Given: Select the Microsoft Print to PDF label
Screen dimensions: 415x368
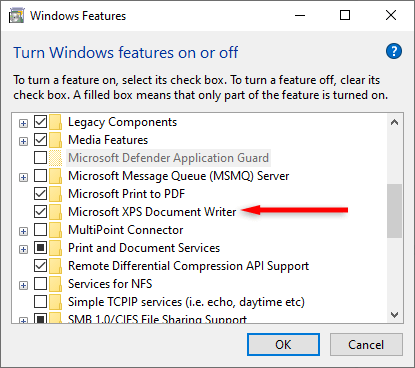Looking at the screenshot, I should point(126,194).
